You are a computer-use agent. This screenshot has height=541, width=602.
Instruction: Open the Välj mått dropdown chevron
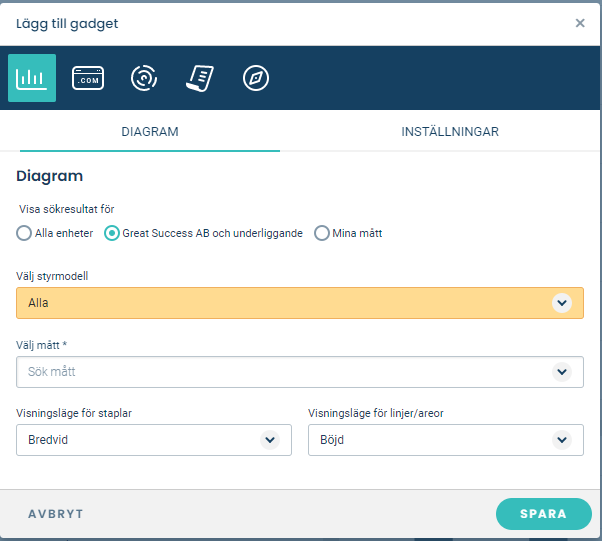pyautogui.click(x=562, y=372)
